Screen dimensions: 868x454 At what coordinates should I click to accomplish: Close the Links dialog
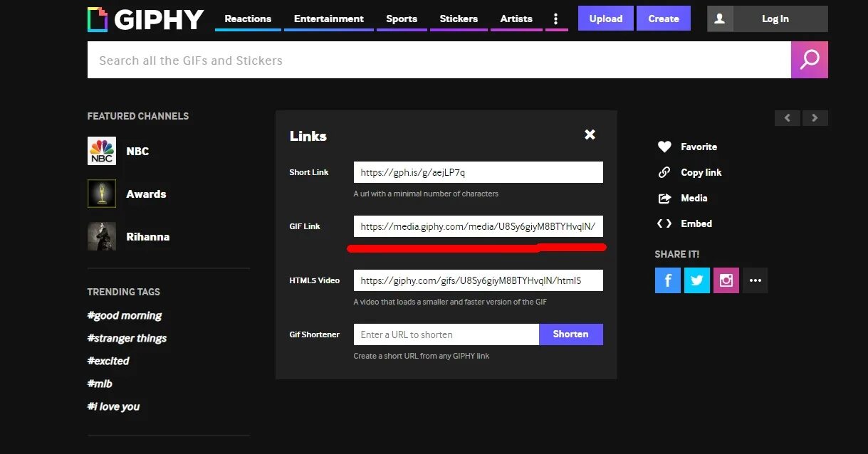(590, 134)
